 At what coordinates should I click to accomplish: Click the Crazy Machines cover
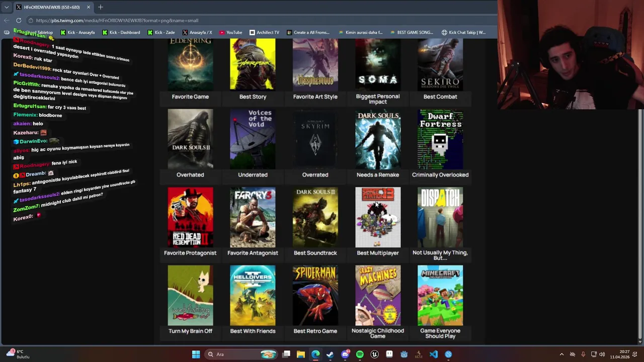click(378, 296)
